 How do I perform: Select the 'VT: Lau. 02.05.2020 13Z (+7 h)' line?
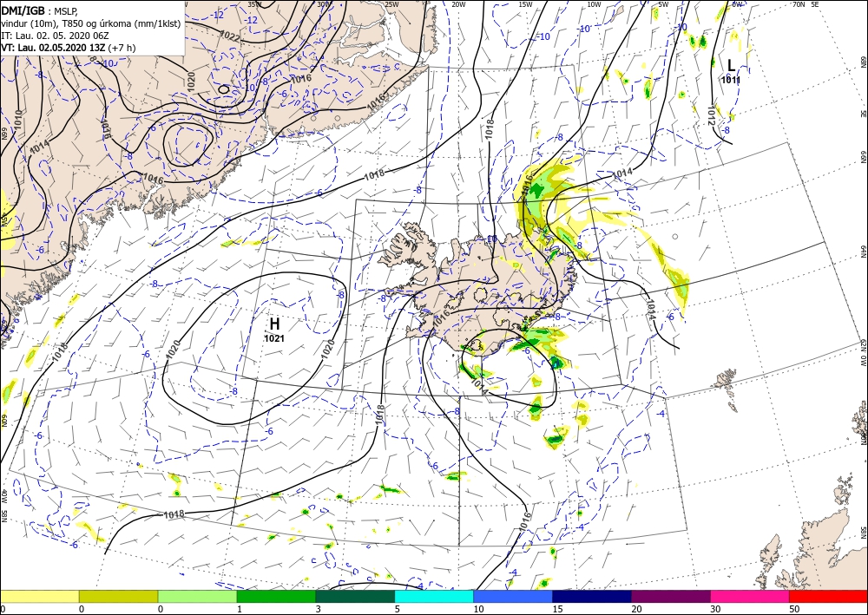pos(69,48)
